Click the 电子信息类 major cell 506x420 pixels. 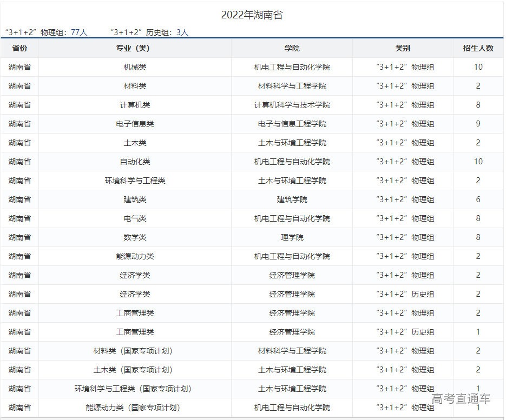[135, 124]
